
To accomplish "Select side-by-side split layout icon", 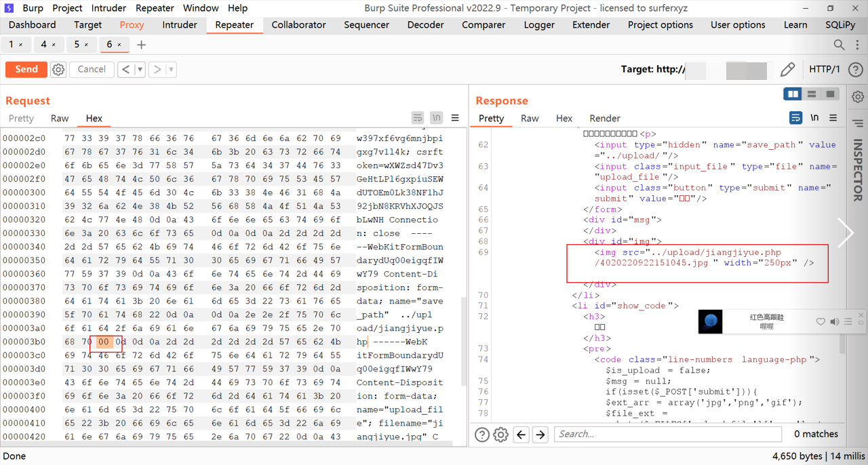I will [793, 94].
